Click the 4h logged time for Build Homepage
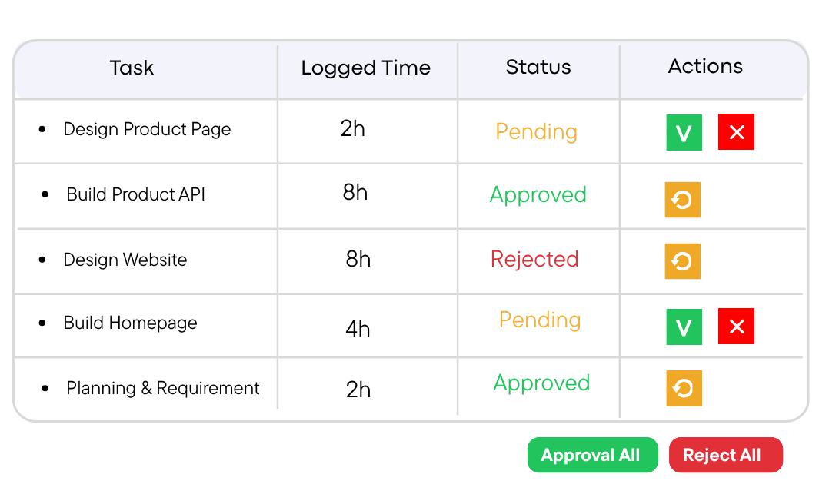This screenshot has height=504, width=829. point(358,329)
